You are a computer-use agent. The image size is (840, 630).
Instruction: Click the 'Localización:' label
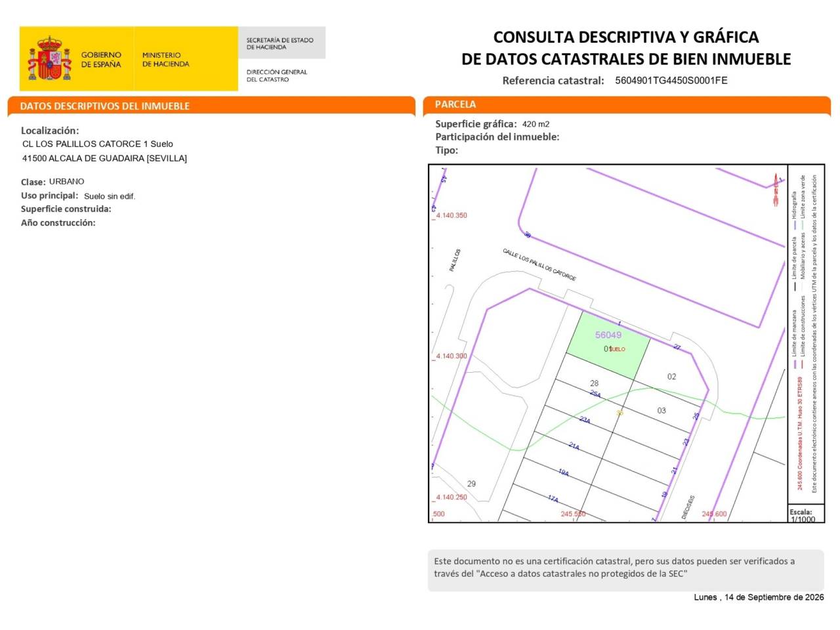coord(50,131)
